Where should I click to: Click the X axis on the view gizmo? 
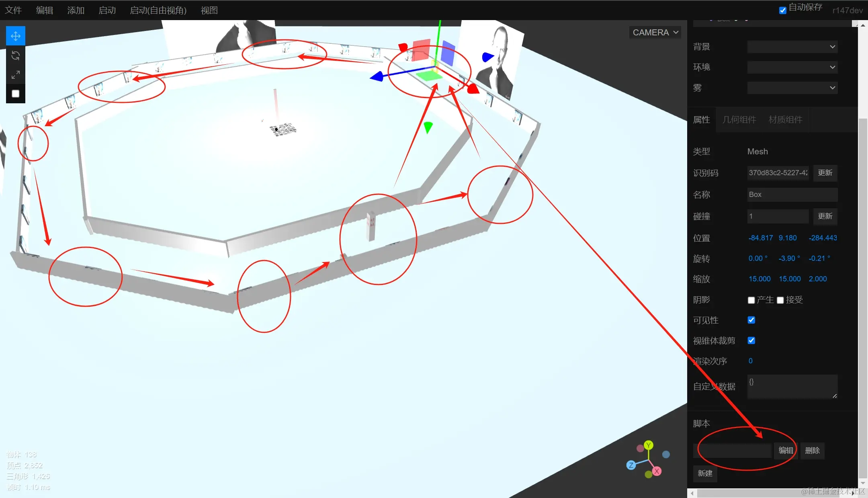click(x=657, y=471)
